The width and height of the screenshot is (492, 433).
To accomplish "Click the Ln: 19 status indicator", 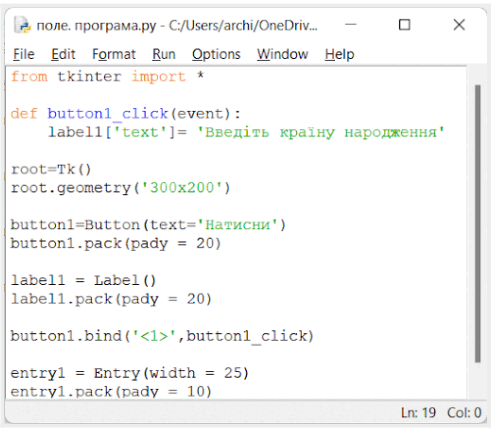I will pos(418,413).
